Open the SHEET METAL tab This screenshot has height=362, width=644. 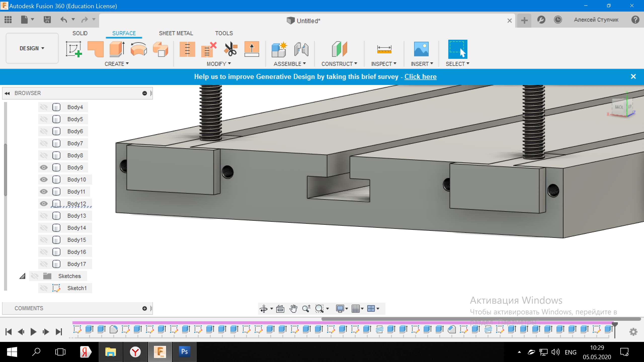[x=176, y=33]
